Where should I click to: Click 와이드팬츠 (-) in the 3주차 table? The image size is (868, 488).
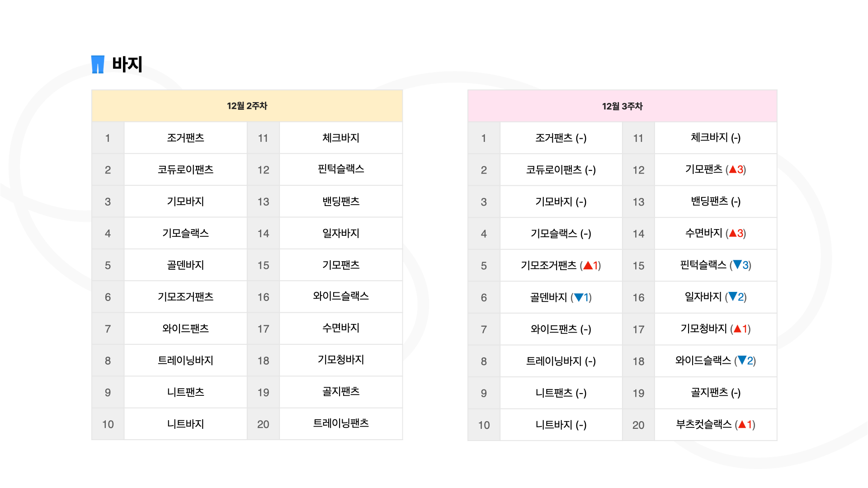click(561, 329)
